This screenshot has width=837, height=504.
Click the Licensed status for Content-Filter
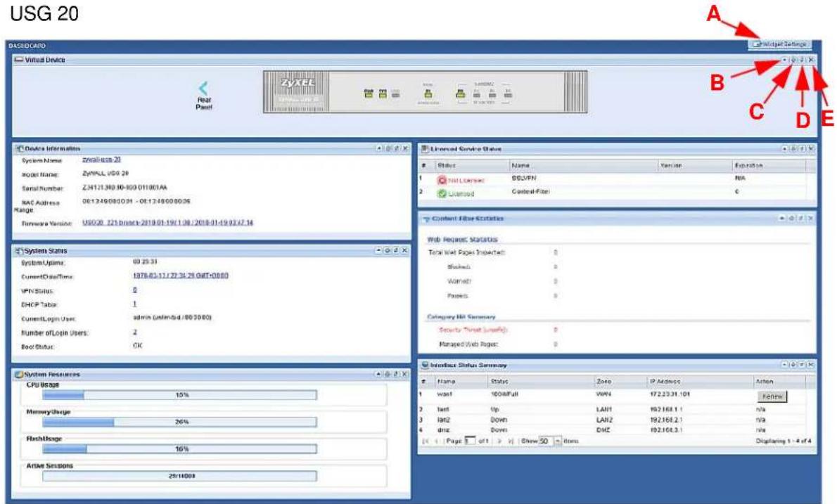tap(456, 193)
